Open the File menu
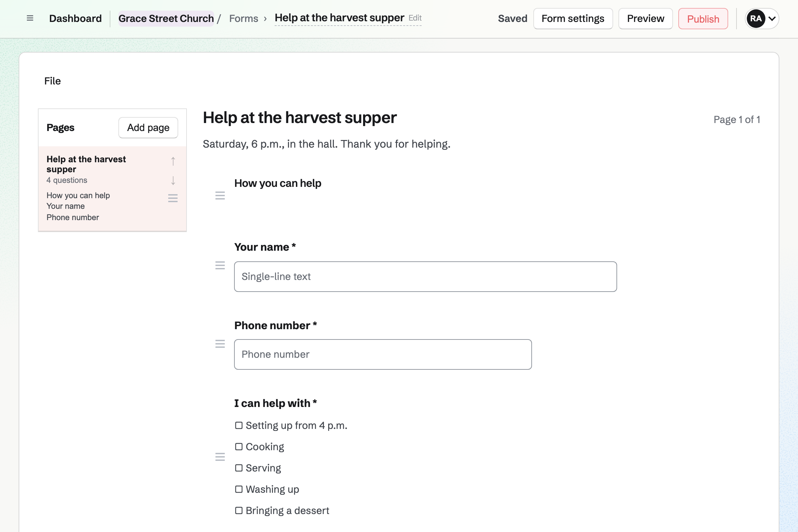The height and width of the screenshot is (532, 798). [x=52, y=81]
